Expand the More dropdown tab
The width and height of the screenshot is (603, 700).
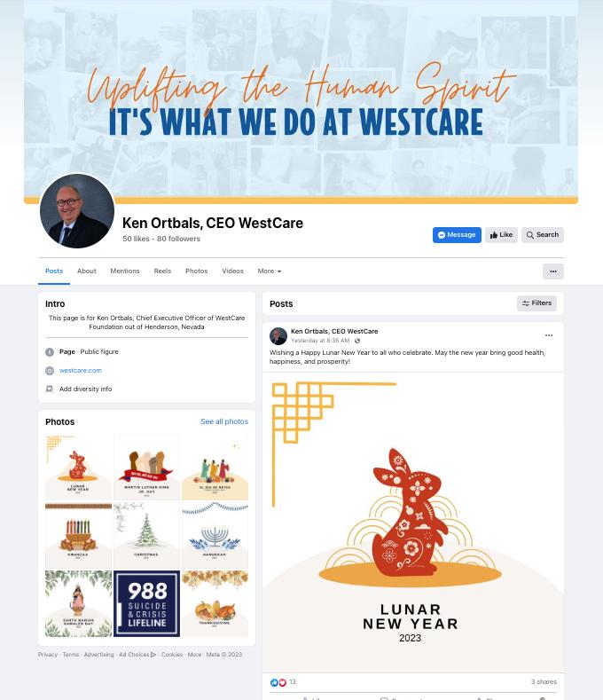tap(270, 271)
